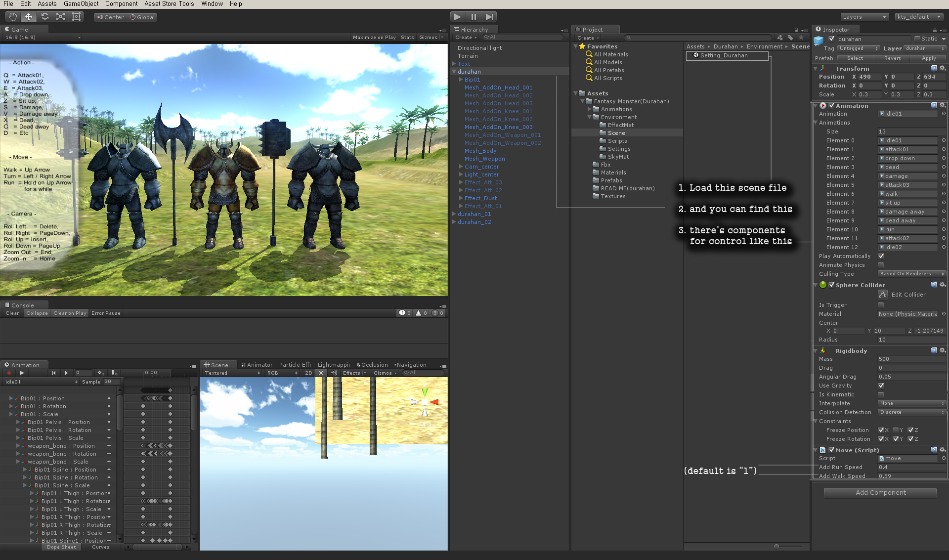Play the animation clip preview
Screen dimensions: 949x560
[22, 373]
